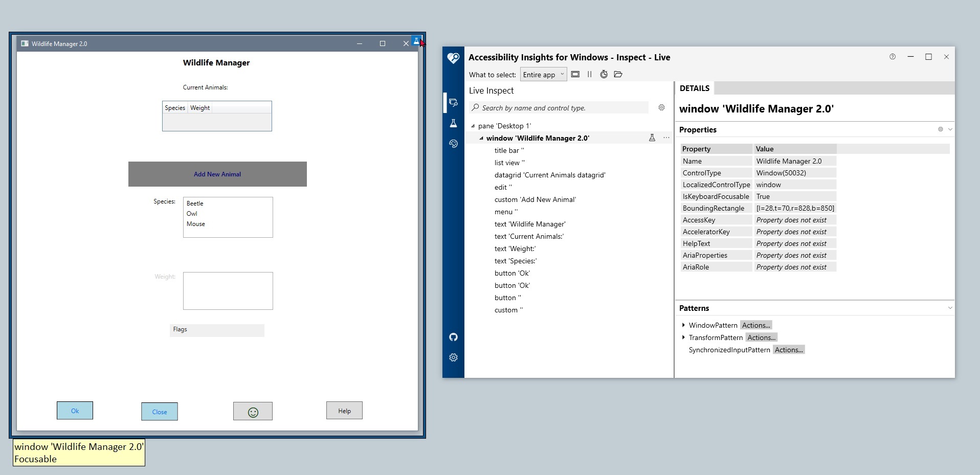Open the Color Contrast palette in sidebar
The width and height of the screenshot is (980, 475).
tap(453, 144)
